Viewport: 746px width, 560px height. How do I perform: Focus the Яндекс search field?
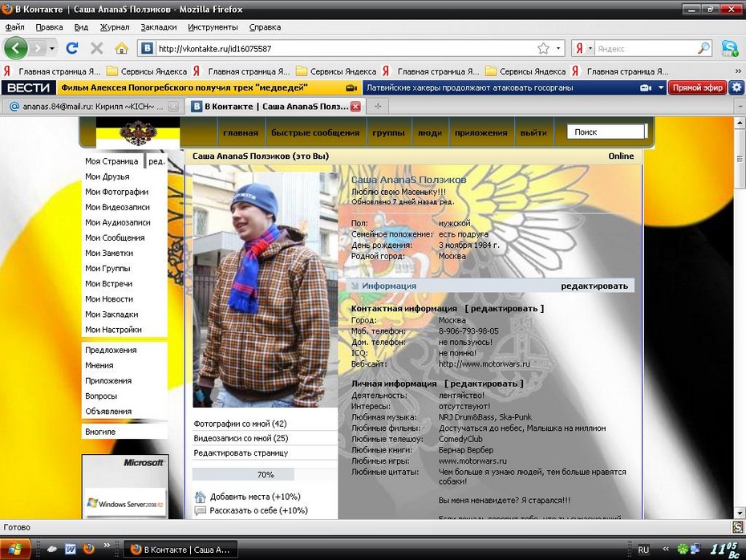coord(646,48)
